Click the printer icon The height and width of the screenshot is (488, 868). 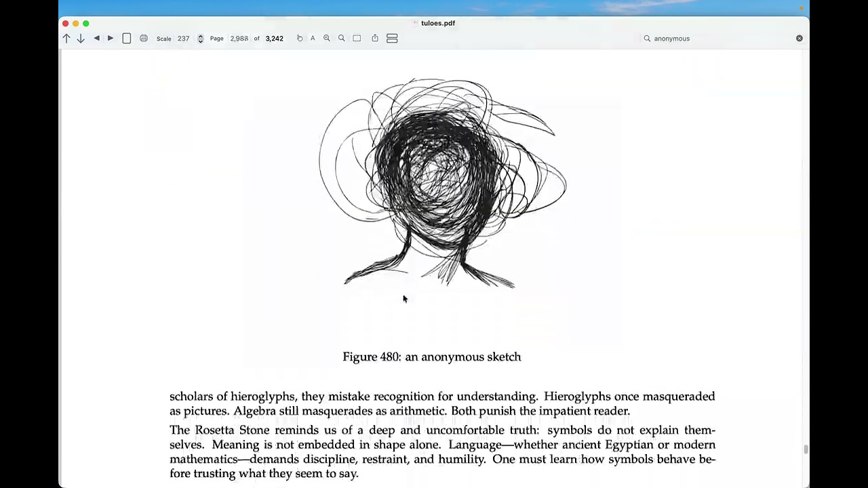coord(144,39)
